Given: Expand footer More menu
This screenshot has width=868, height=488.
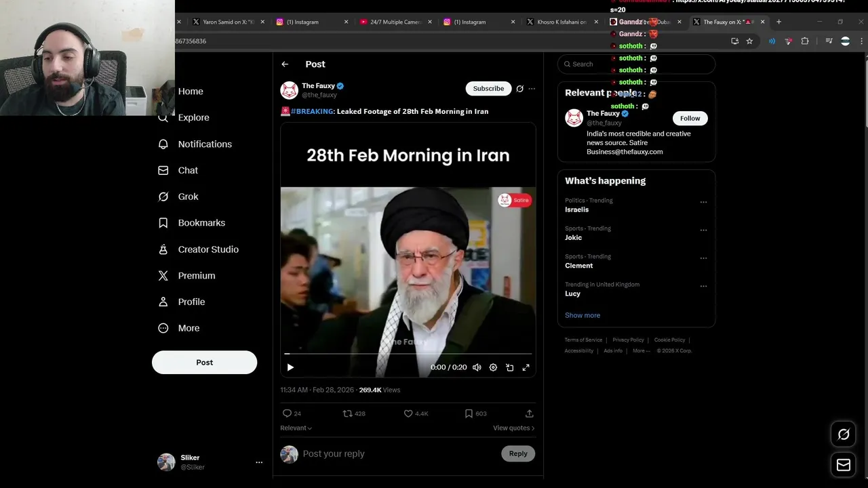Looking at the screenshot, I should click(641, 350).
